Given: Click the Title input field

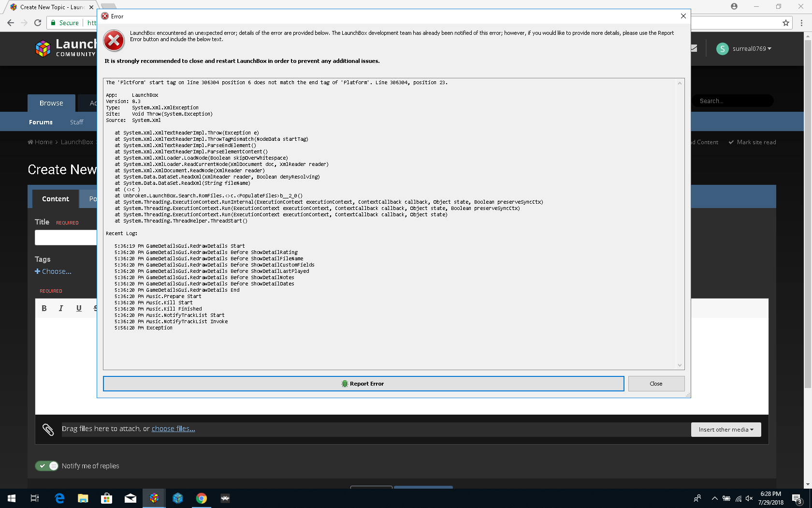Looking at the screenshot, I should [x=66, y=238].
